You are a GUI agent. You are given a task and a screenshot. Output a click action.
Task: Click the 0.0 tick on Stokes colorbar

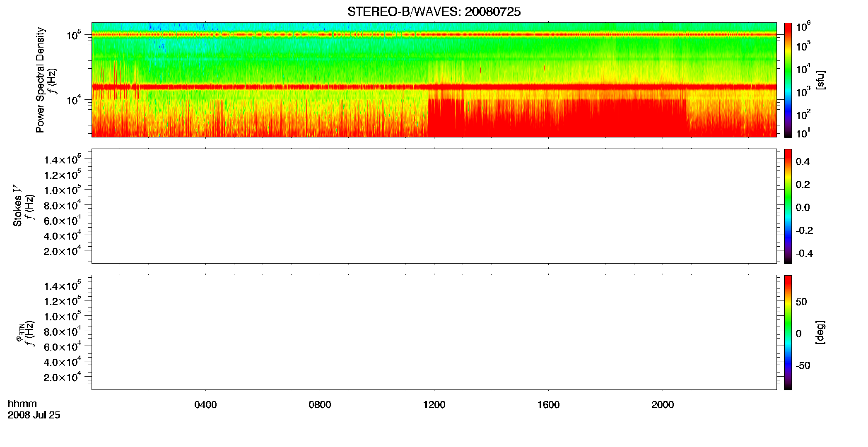coord(803,208)
